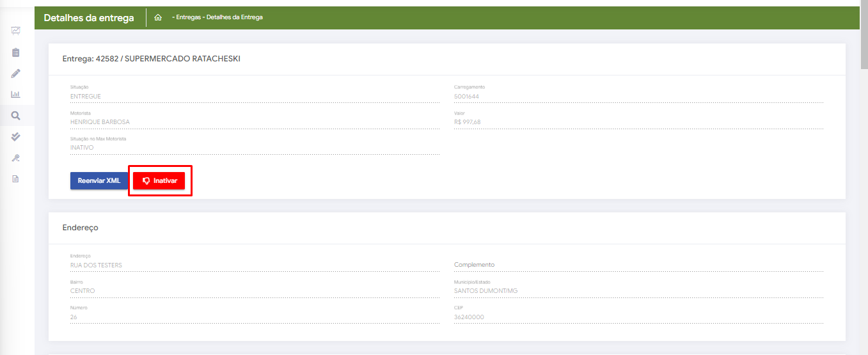
Task: Click the Detalhes da entrega page title
Action: click(x=89, y=18)
